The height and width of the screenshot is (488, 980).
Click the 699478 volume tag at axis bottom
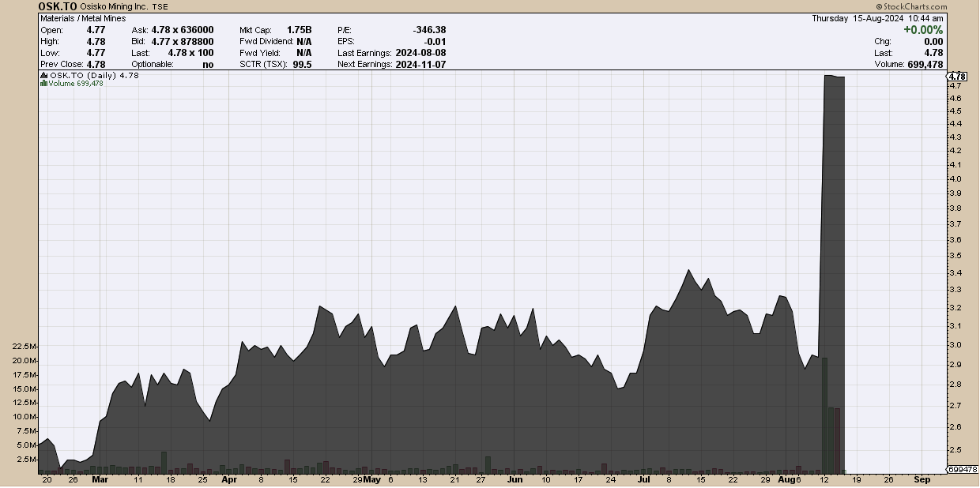coord(962,469)
